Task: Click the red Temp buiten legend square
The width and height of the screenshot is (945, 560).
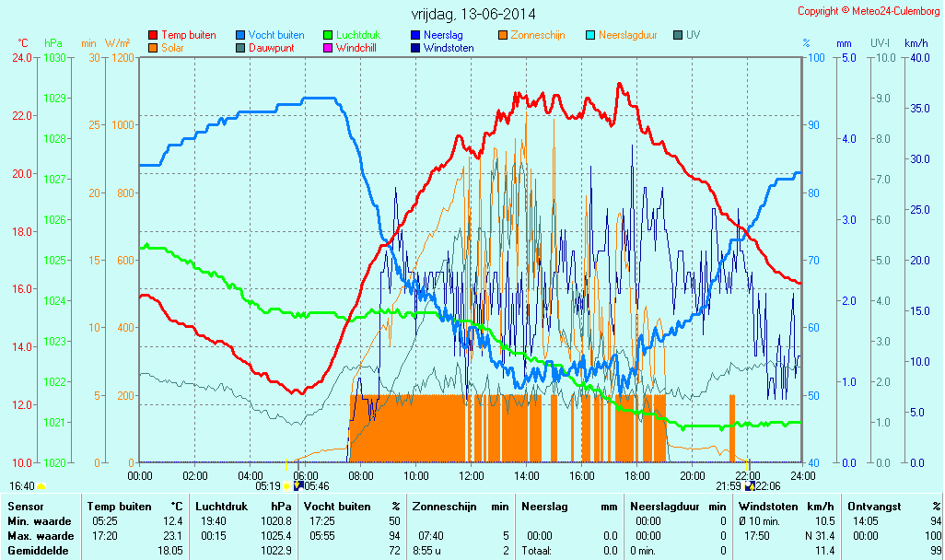Action: (153, 35)
